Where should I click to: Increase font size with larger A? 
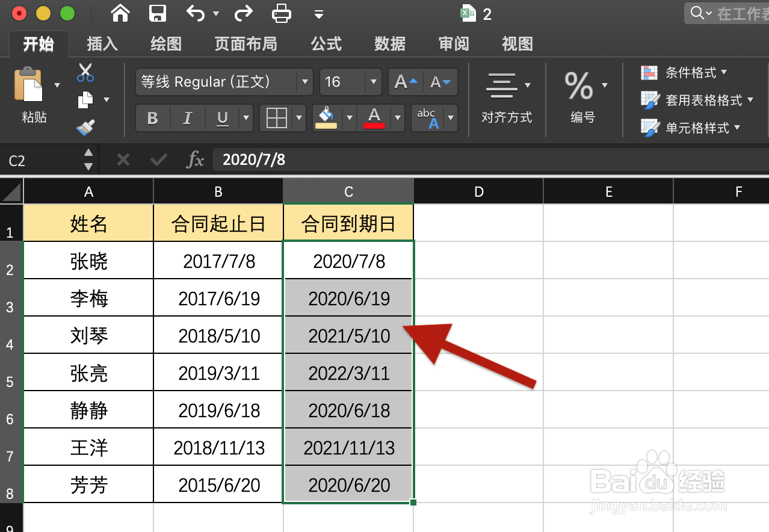(406, 82)
